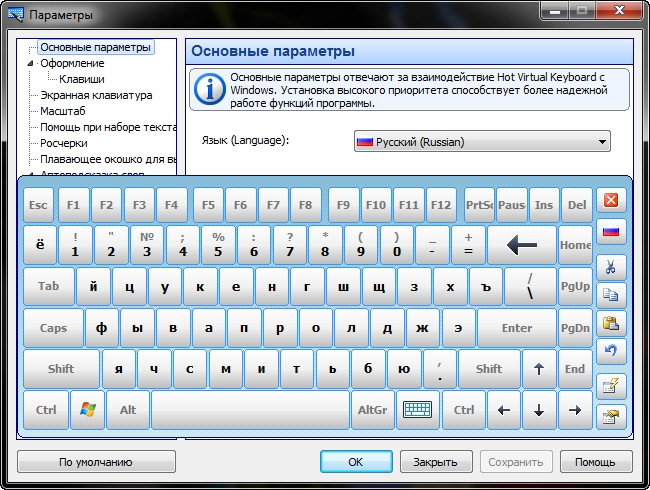Click the По умолчанию button

pyautogui.click(x=96, y=462)
